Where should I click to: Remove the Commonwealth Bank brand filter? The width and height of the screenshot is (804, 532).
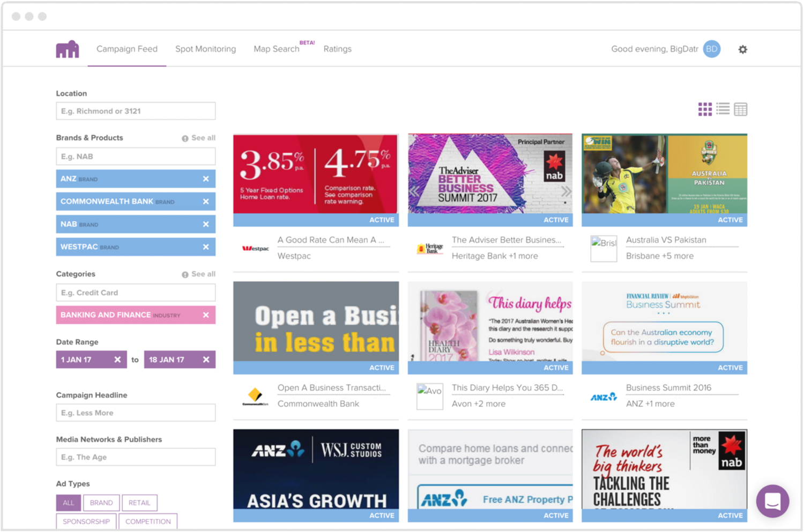206,201
